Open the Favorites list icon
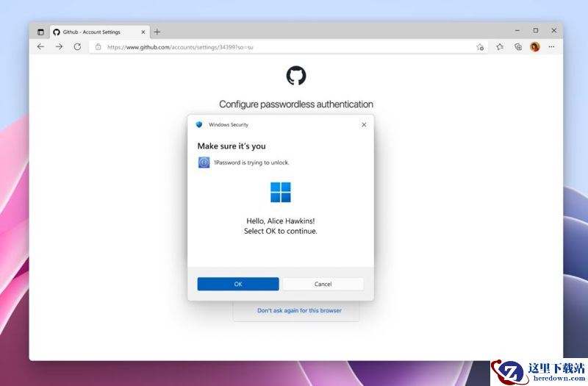Screen dimensions: 588x386 point(500,47)
